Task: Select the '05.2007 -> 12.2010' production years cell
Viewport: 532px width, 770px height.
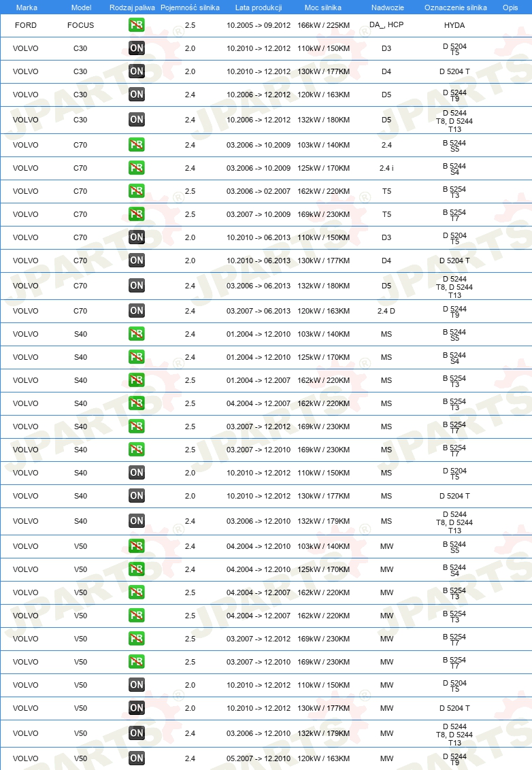Action: click(259, 758)
